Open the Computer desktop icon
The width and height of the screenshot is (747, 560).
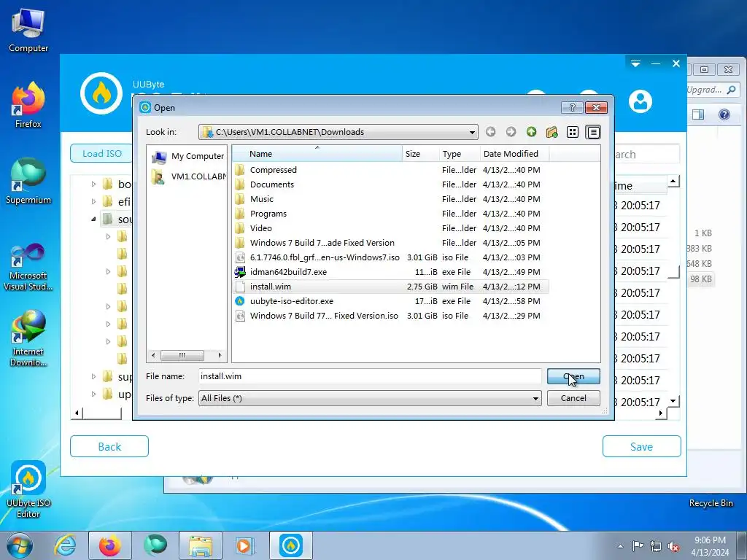pyautogui.click(x=28, y=30)
